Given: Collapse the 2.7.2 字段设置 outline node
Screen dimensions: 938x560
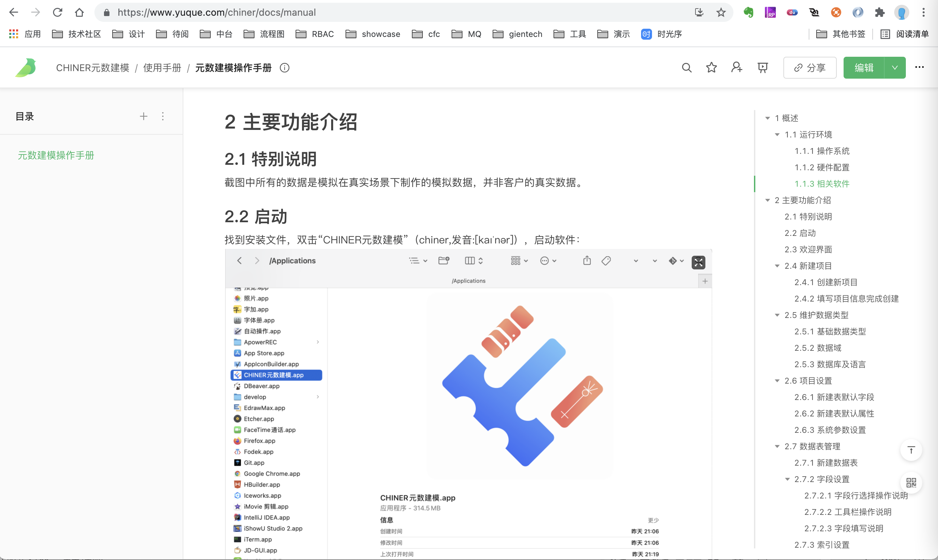Looking at the screenshot, I should click(787, 479).
